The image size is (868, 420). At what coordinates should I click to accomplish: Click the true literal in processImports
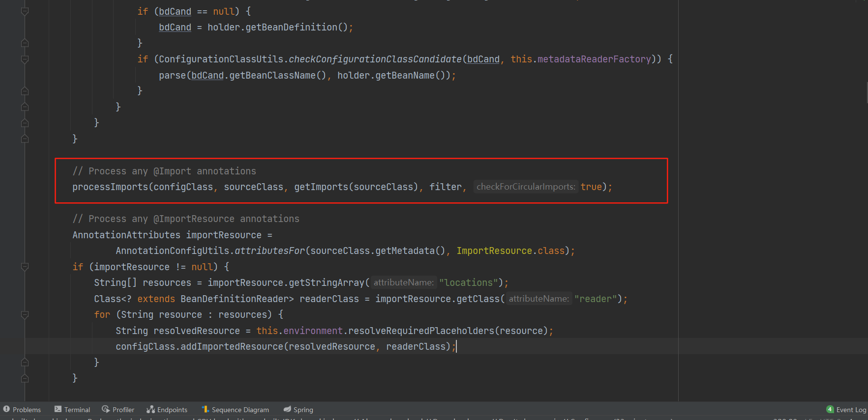click(591, 187)
